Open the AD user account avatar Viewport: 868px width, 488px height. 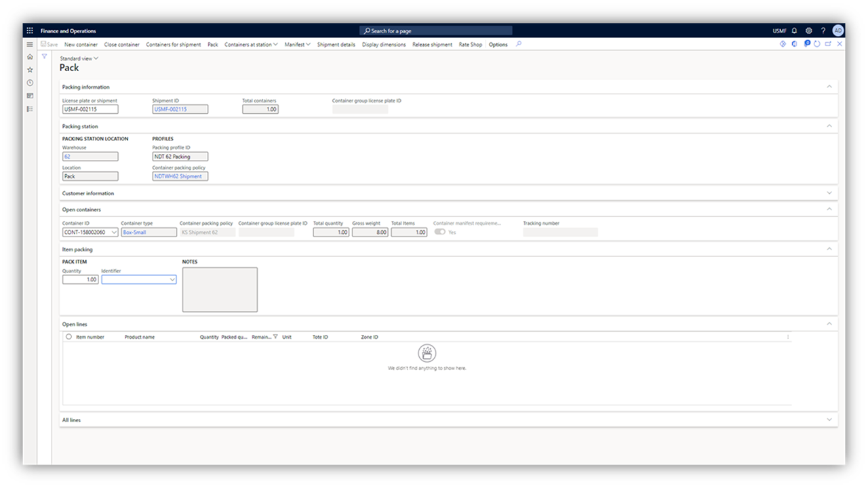[838, 30]
